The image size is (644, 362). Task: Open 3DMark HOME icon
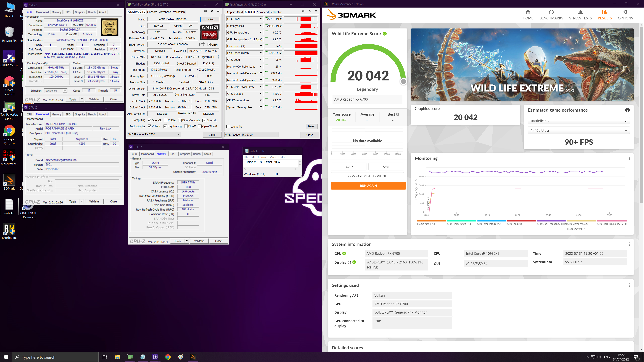click(x=528, y=12)
